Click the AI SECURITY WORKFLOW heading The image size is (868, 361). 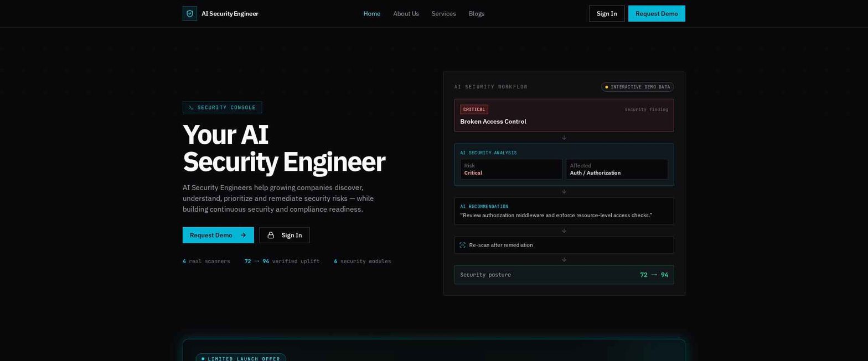click(491, 87)
